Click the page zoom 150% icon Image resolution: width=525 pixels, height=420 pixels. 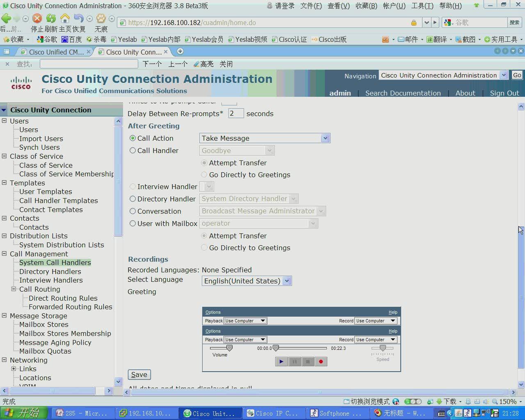(495, 402)
